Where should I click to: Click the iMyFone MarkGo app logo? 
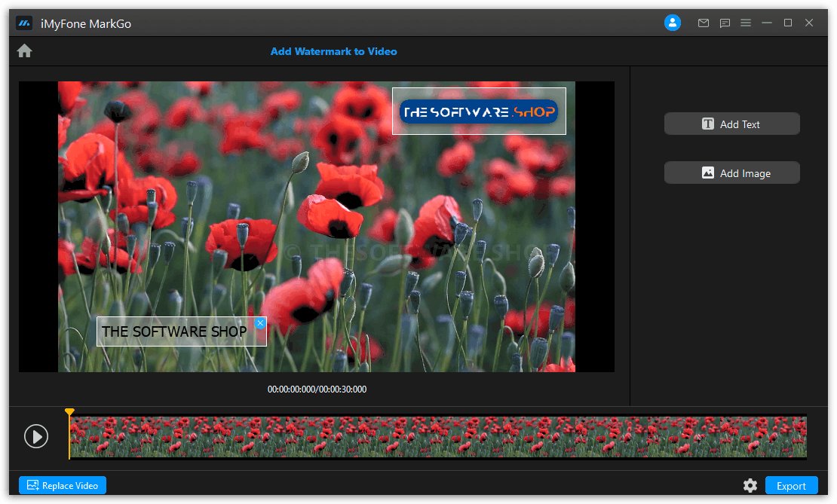click(24, 23)
